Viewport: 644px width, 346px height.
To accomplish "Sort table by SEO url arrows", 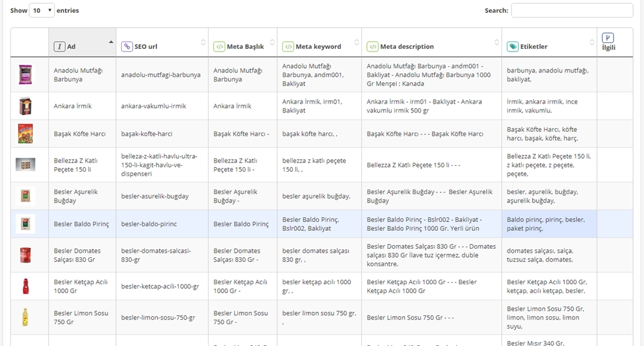I will click(x=204, y=42).
